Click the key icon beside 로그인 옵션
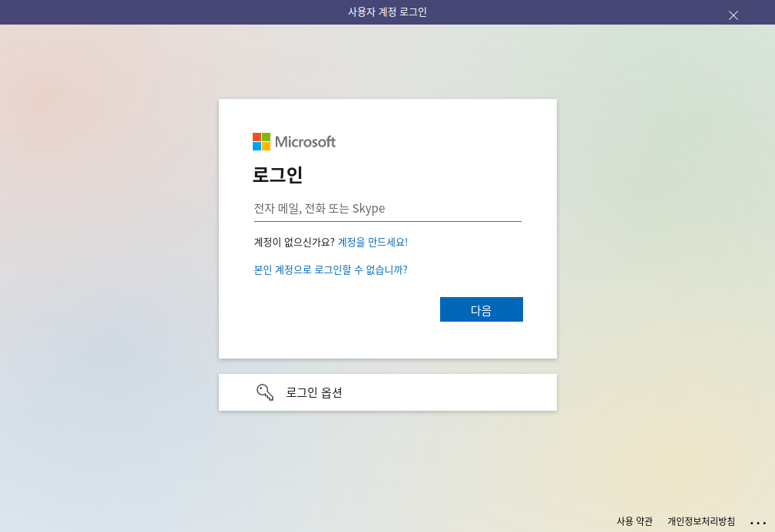The image size is (775, 532). pyautogui.click(x=265, y=392)
